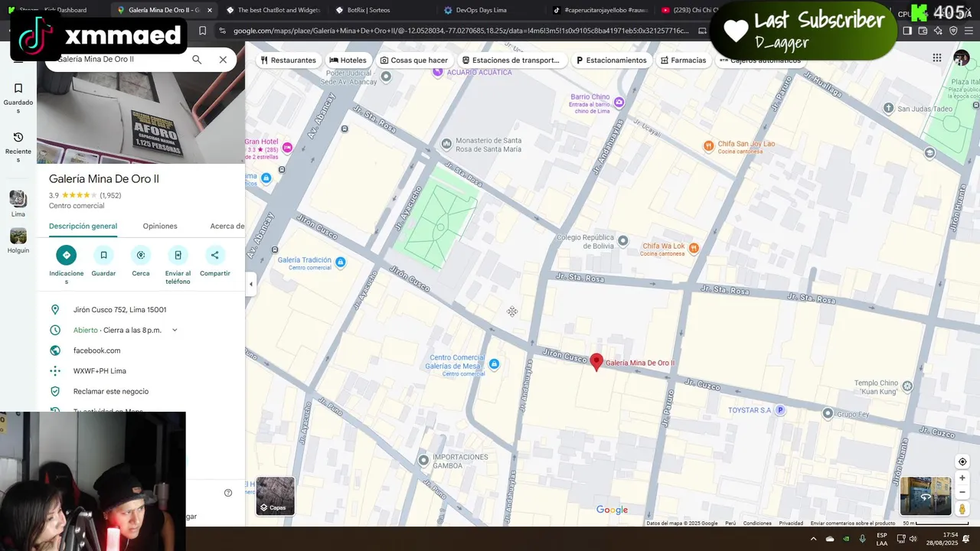Open the Street View preview thumbnail
The height and width of the screenshot is (551, 980).
point(925,496)
